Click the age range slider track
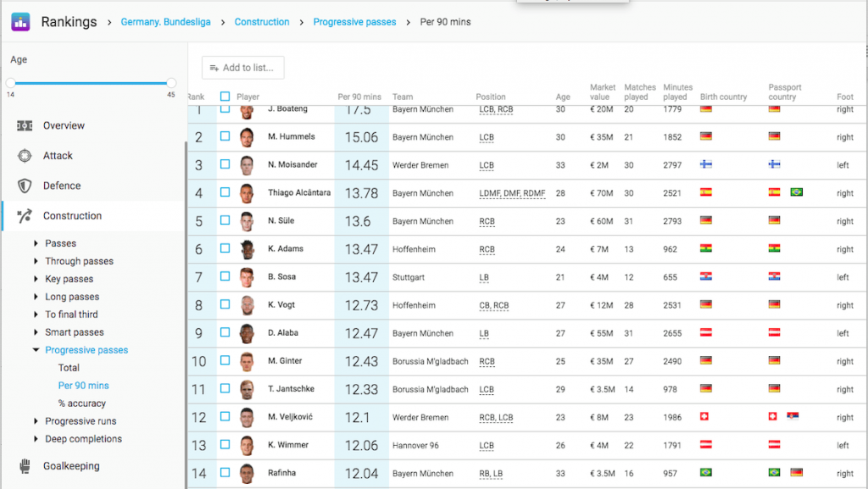Screen dimensions: 868x489 [91, 83]
